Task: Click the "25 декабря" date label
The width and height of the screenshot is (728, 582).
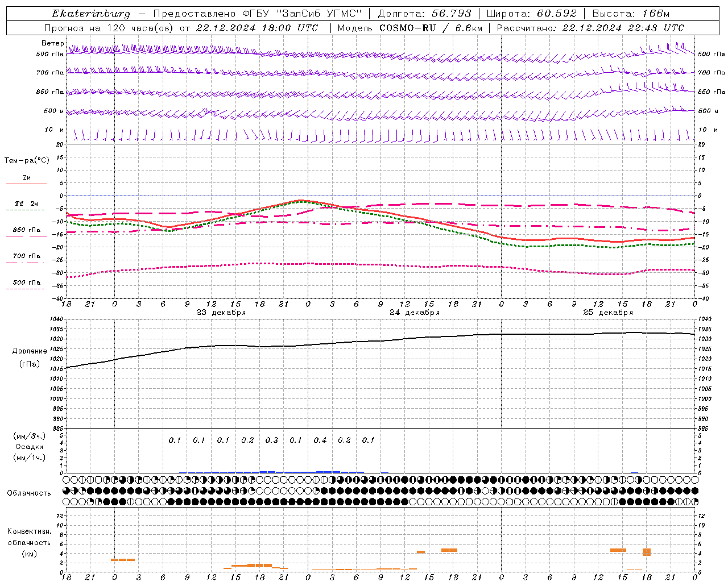Action: click(608, 312)
